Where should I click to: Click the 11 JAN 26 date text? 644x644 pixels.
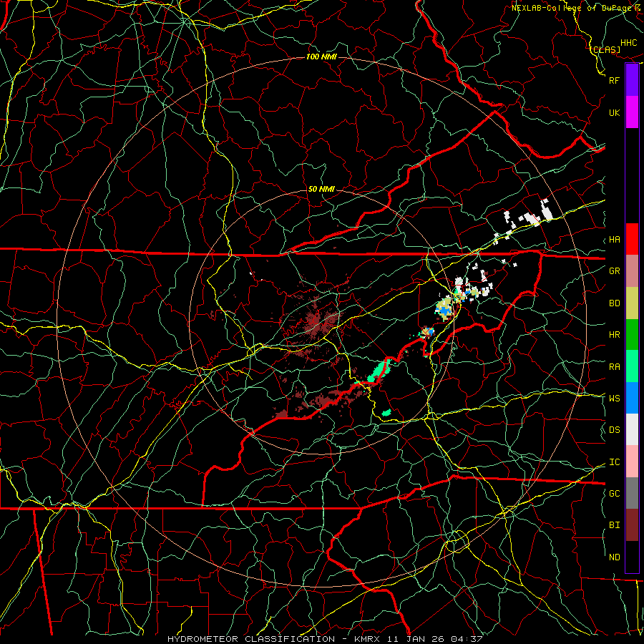[416, 639]
